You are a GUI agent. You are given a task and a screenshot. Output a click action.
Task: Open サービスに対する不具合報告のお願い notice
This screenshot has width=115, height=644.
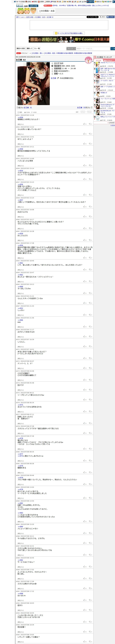(69, 33)
